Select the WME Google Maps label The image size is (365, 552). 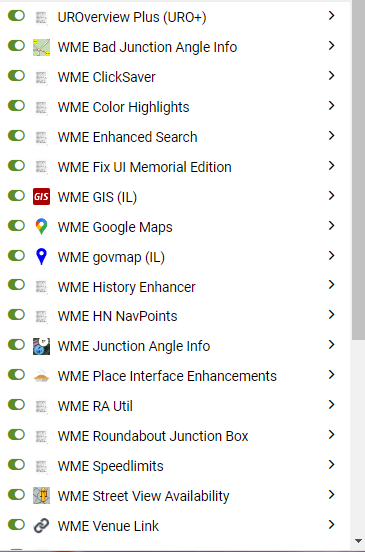[115, 227]
